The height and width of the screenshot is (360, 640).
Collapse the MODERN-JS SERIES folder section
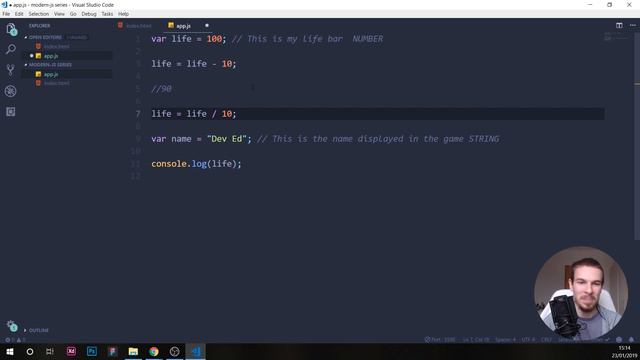click(x=48, y=64)
